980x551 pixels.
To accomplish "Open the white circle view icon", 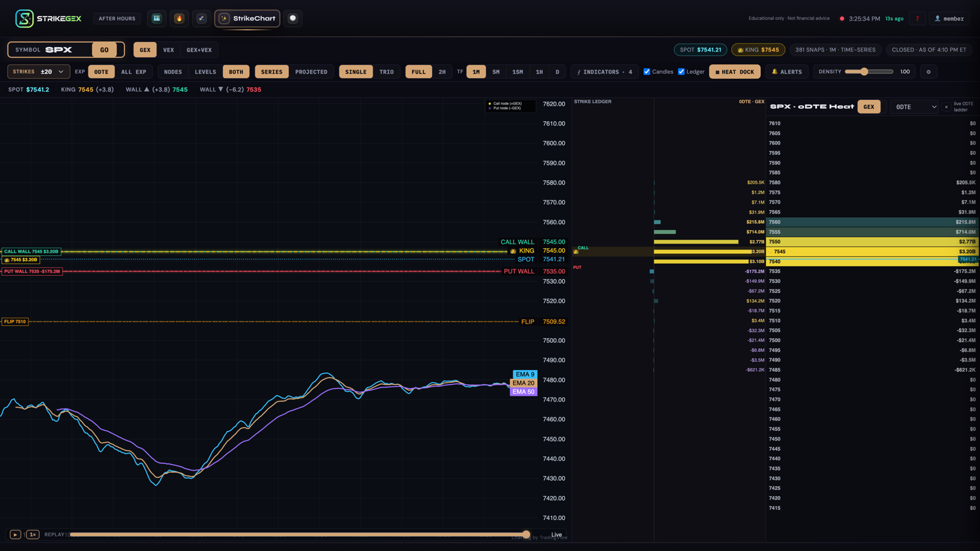I will (293, 19).
